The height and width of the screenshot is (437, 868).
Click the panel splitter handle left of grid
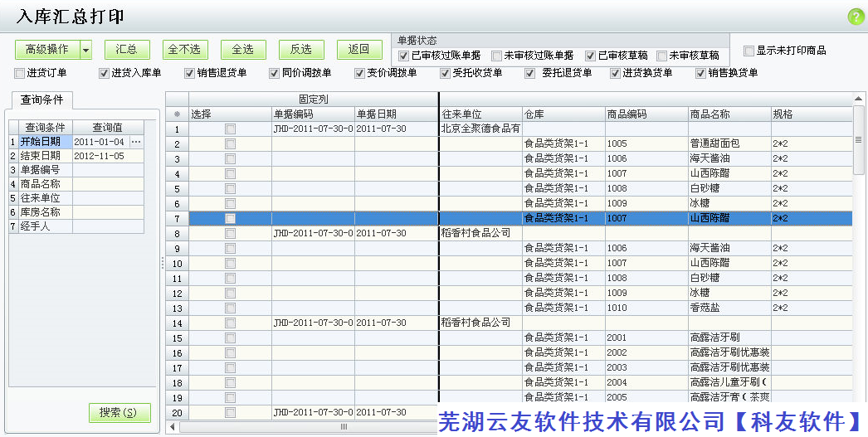tap(162, 263)
